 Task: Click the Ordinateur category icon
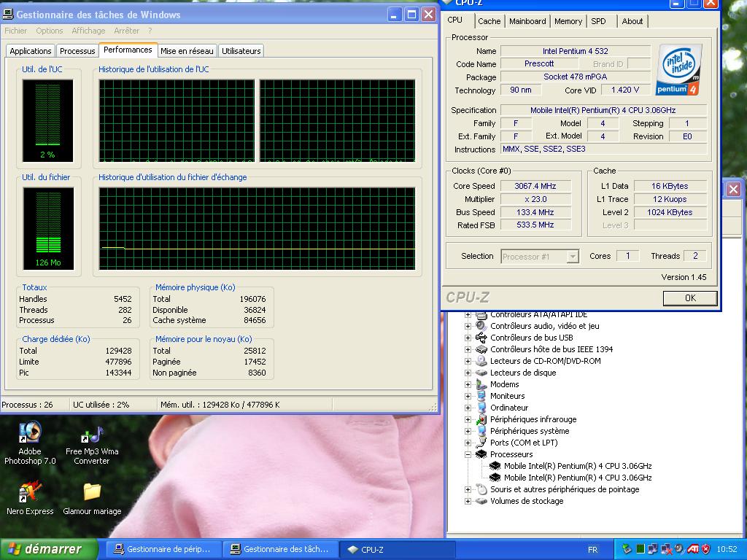(x=481, y=408)
